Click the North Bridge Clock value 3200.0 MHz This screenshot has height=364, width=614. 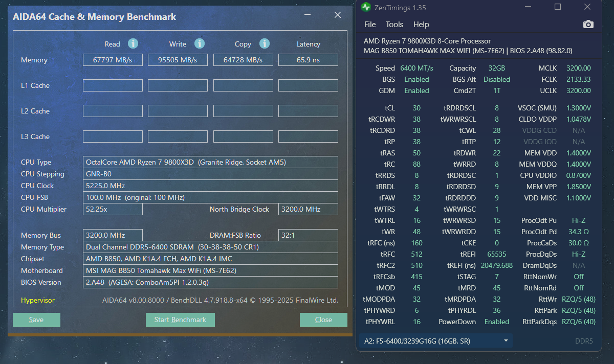pyautogui.click(x=308, y=209)
